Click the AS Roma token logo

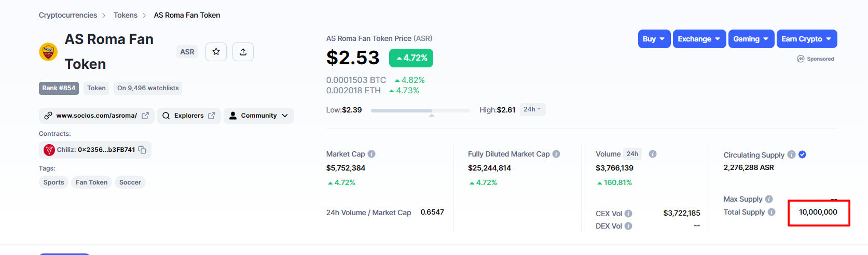click(x=48, y=52)
